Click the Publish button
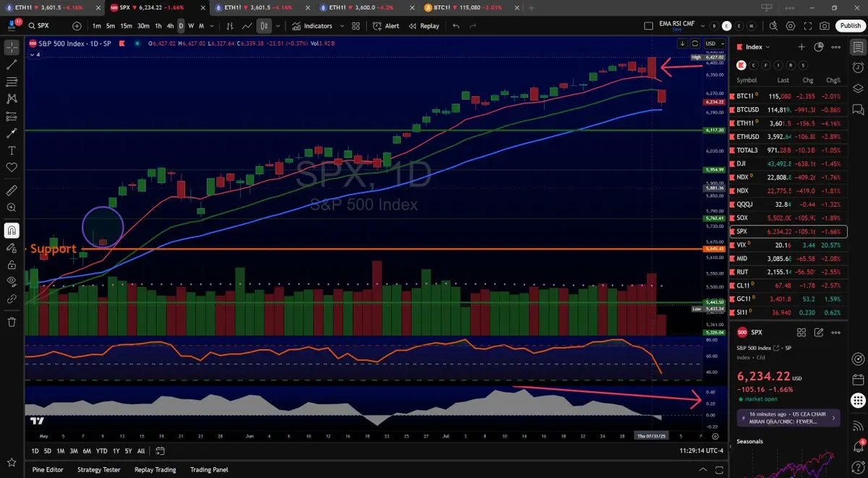This screenshot has height=478, width=868. (x=850, y=25)
